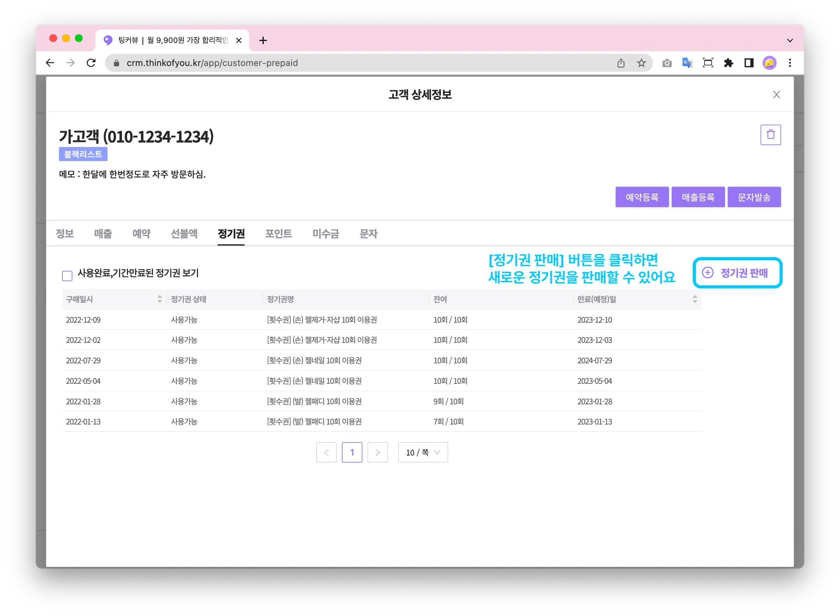The image size is (840, 616).
Task: Go to next page arrow
Action: pyautogui.click(x=377, y=452)
